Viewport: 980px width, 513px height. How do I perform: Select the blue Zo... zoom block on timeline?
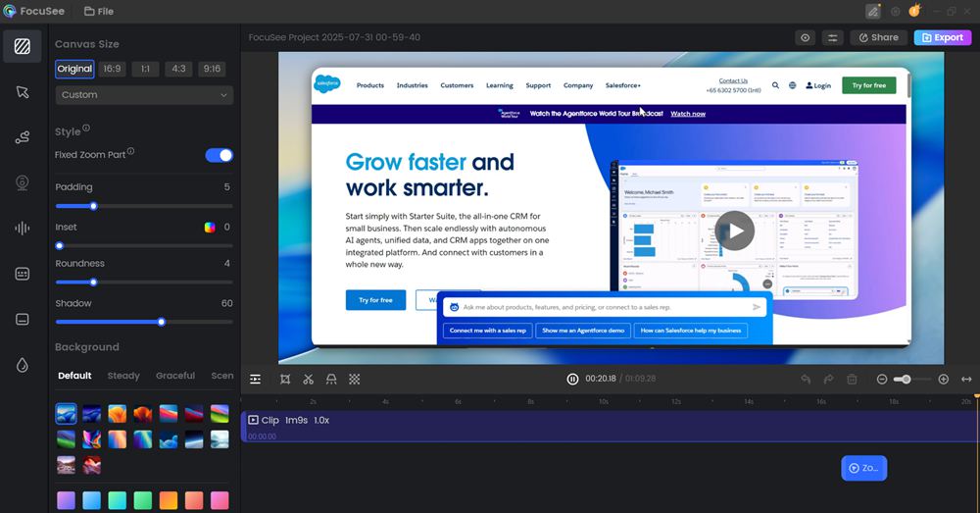863,468
